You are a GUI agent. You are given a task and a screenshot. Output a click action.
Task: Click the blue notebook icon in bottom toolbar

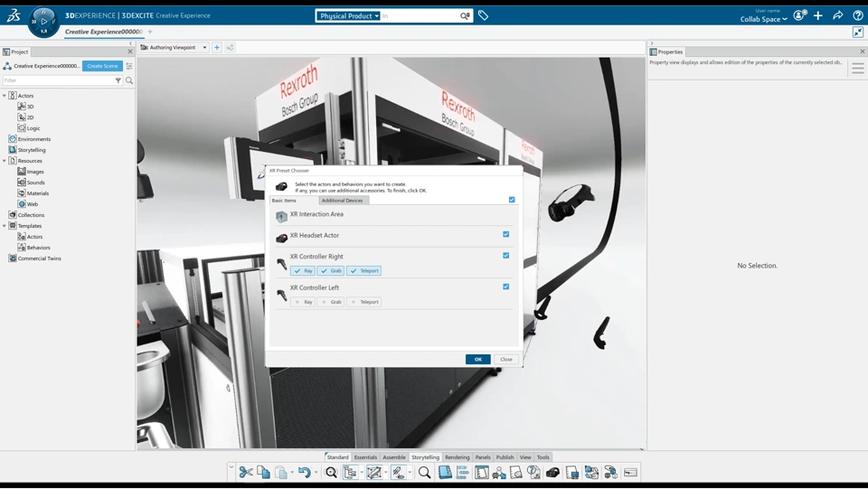(445, 473)
